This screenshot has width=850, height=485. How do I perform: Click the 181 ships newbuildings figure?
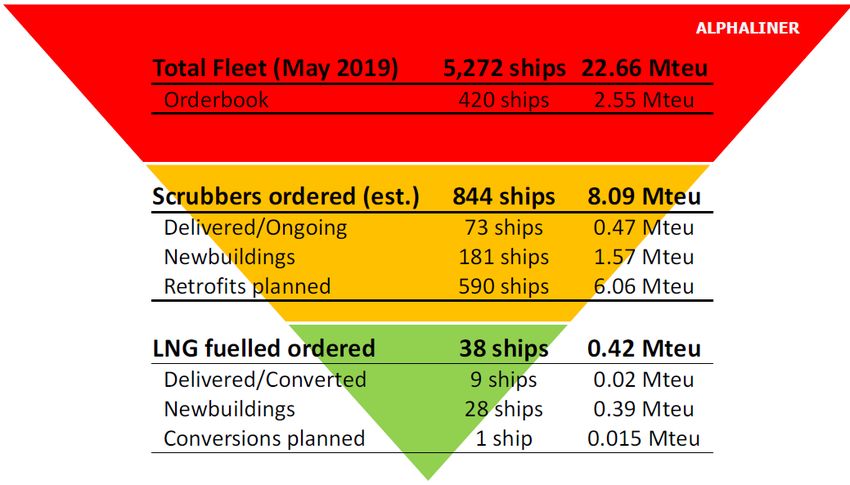[x=504, y=257]
